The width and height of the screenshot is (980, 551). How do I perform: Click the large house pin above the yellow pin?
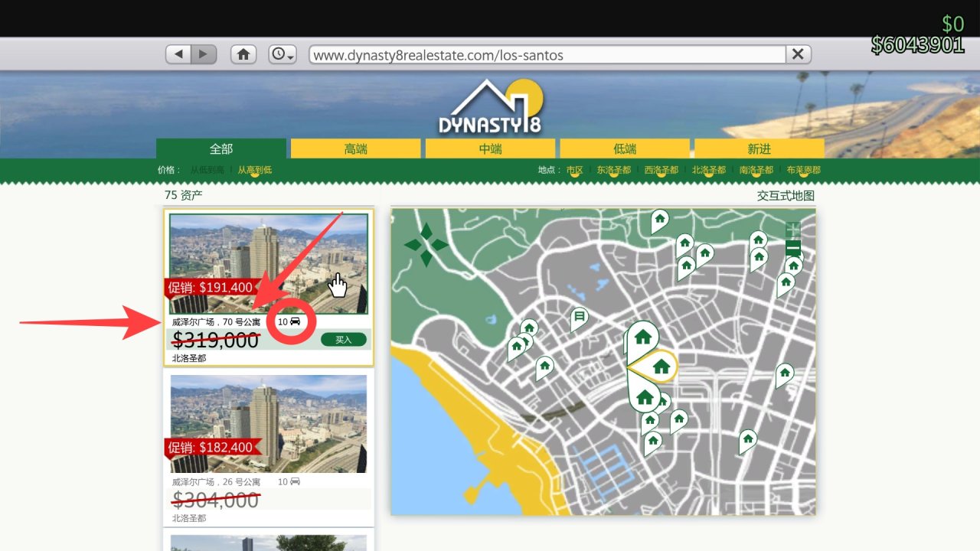[642, 337]
